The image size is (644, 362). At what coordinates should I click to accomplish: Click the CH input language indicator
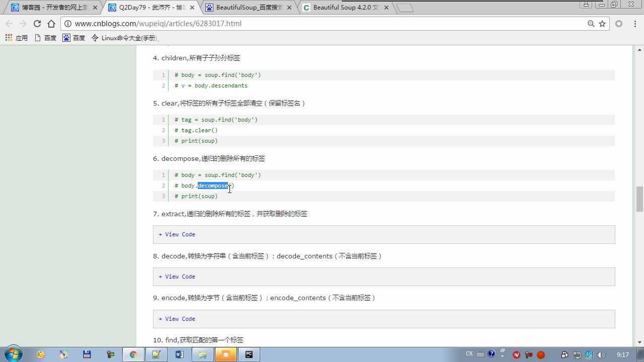point(469,354)
